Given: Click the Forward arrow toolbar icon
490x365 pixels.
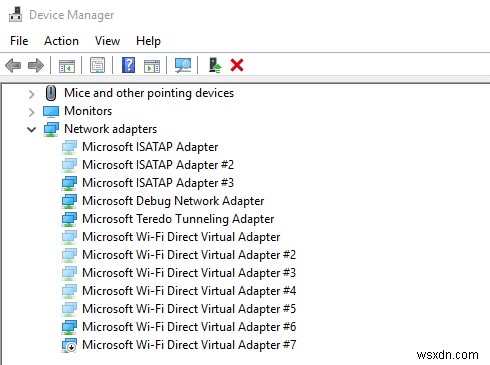Looking at the screenshot, I should point(36,65).
